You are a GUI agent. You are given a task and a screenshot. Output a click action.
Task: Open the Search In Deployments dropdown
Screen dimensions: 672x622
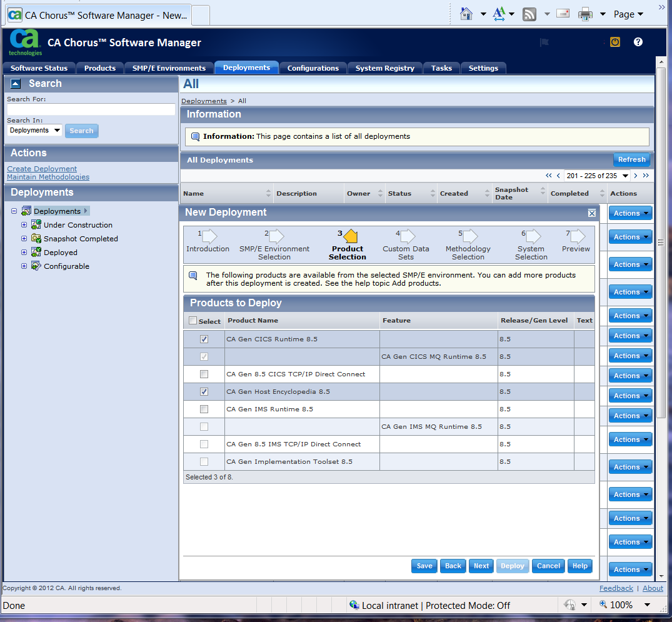pyautogui.click(x=35, y=130)
